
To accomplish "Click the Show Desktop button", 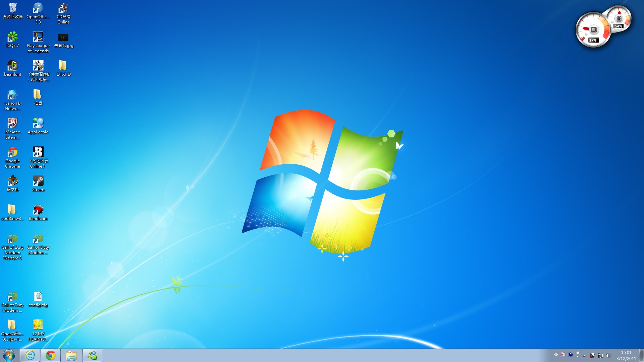I will point(641,355).
